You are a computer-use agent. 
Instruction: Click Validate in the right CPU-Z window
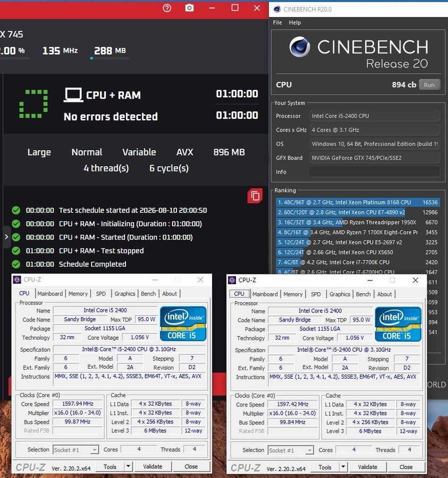[x=368, y=467]
